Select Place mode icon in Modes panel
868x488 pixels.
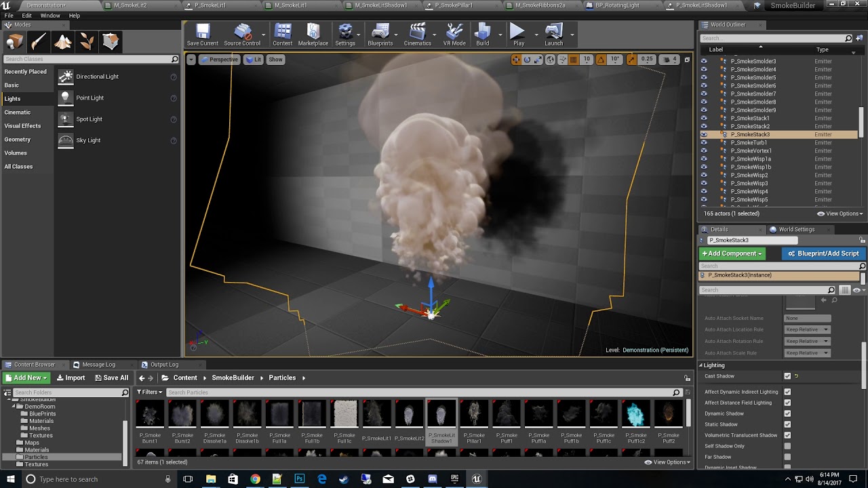click(x=15, y=42)
